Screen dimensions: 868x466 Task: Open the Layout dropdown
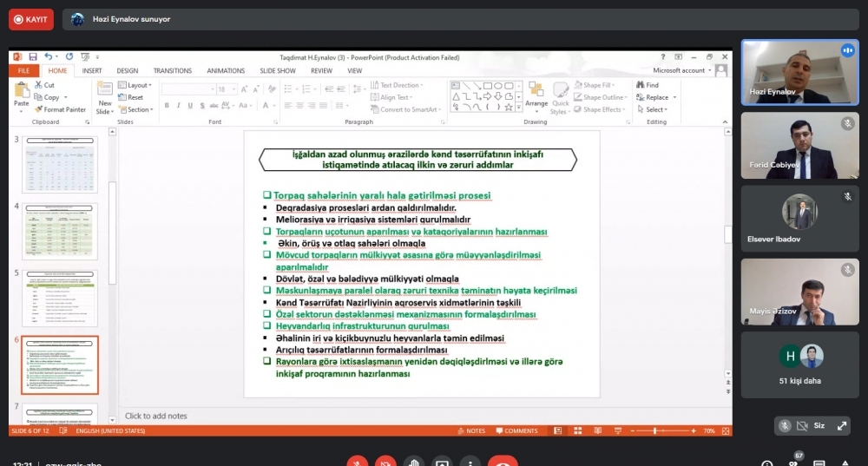135,85
